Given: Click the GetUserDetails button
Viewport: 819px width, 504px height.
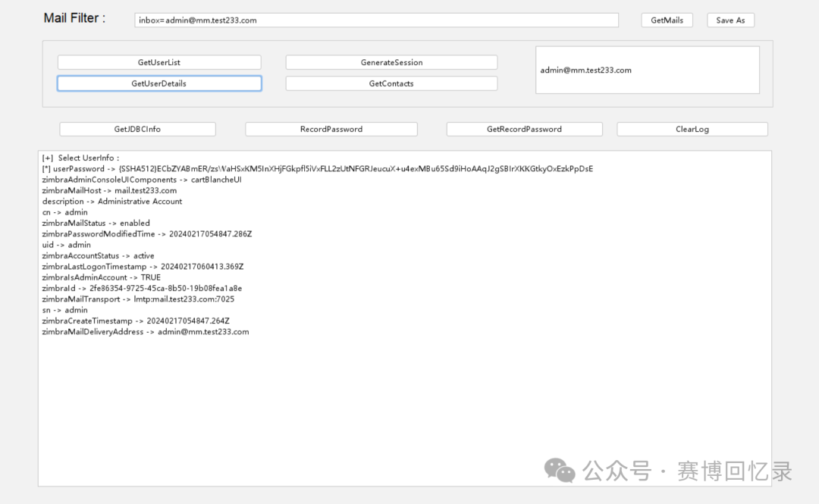Looking at the screenshot, I should [x=159, y=83].
